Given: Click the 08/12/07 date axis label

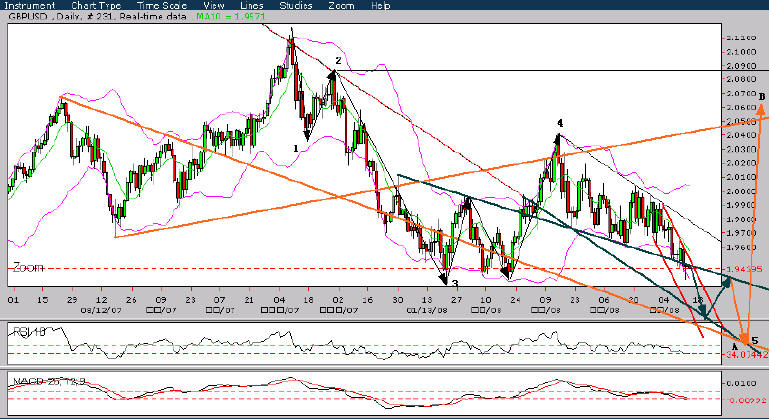Looking at the screenshot, I should (x=101, y=310).
